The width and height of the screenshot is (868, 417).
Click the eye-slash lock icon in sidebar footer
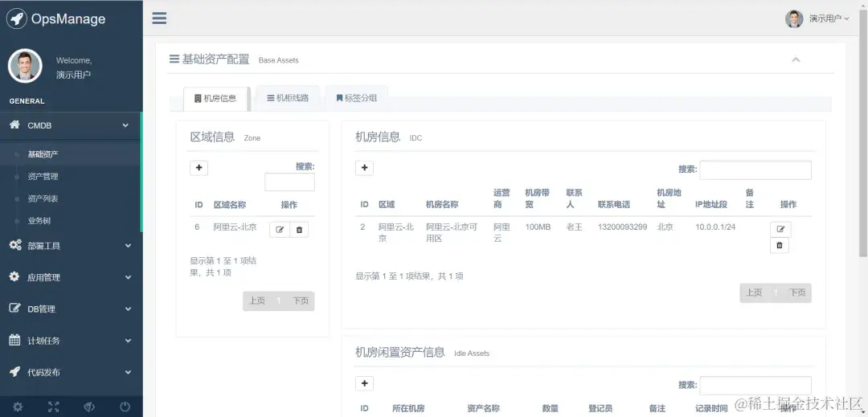pos(89,407)
